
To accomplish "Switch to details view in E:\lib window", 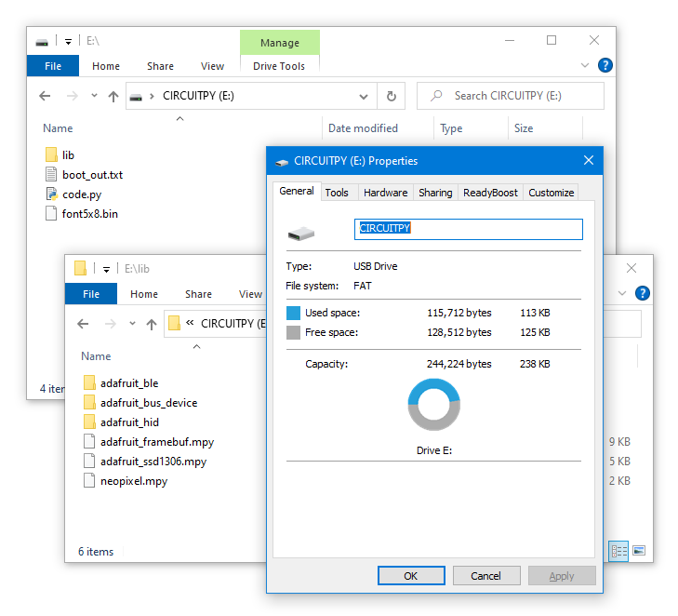I will pyautogui.click(x=618, y=551).
